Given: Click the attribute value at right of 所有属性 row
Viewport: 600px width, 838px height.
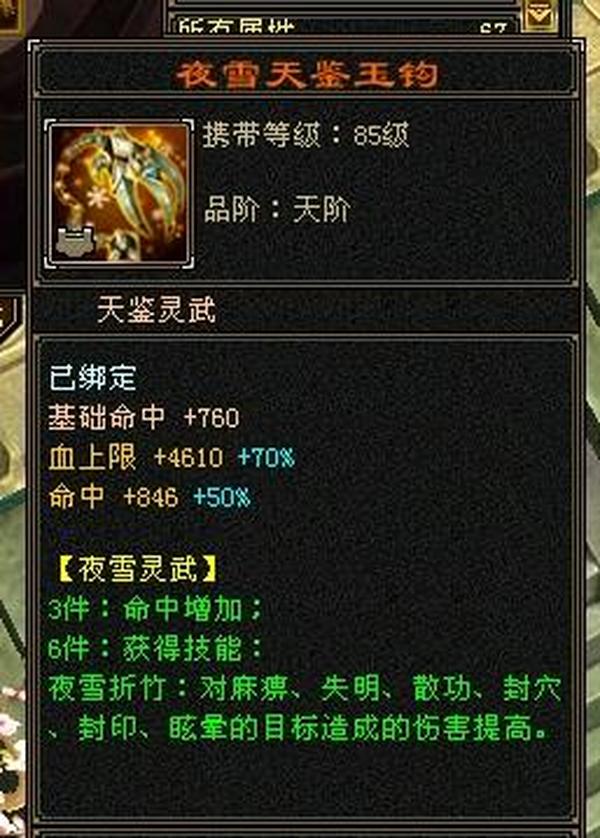Looking at the screenshot, I should (493, 28).
